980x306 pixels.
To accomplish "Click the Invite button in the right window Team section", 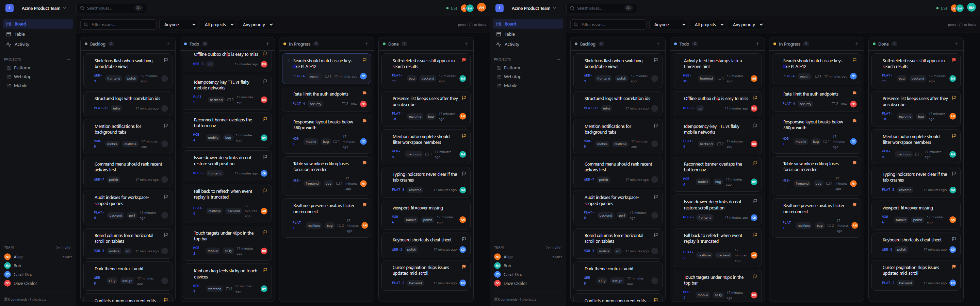I will 553,248.
